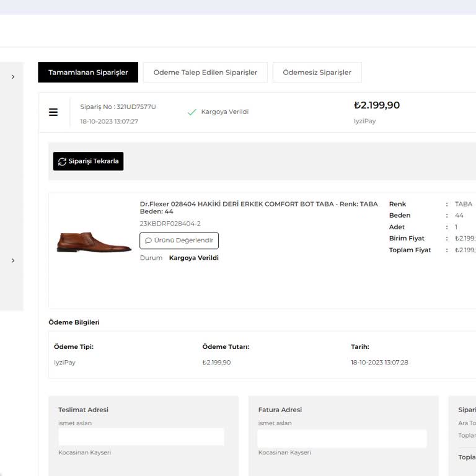Click the product code 23KBDRF028404-2
The width and height of the screenshot is (476, 476).
(x=170, y=224)
